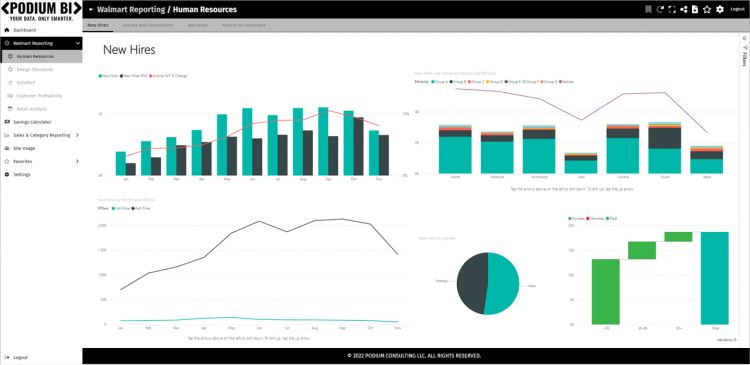This screenshot has height=365, width=750.
Task: Click Human Resources in the header breadcrumb
Action: coord(204,10)
